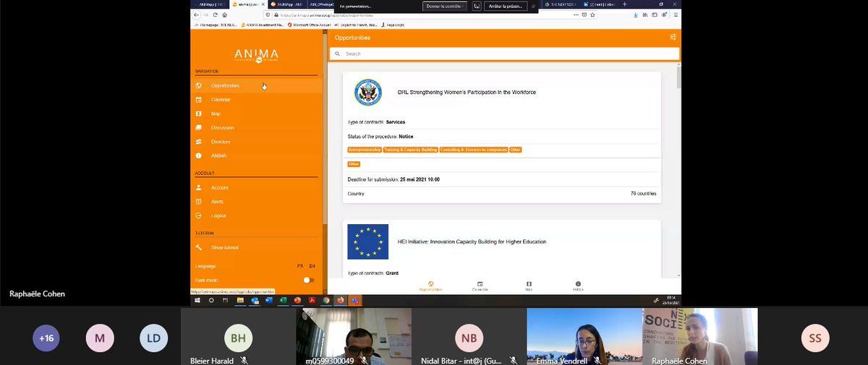Image resolution: width=868 pixels, height=365 pixels.
Task: Click the wrench icon beside Show tutorial
Action: [x=198, y=247]
